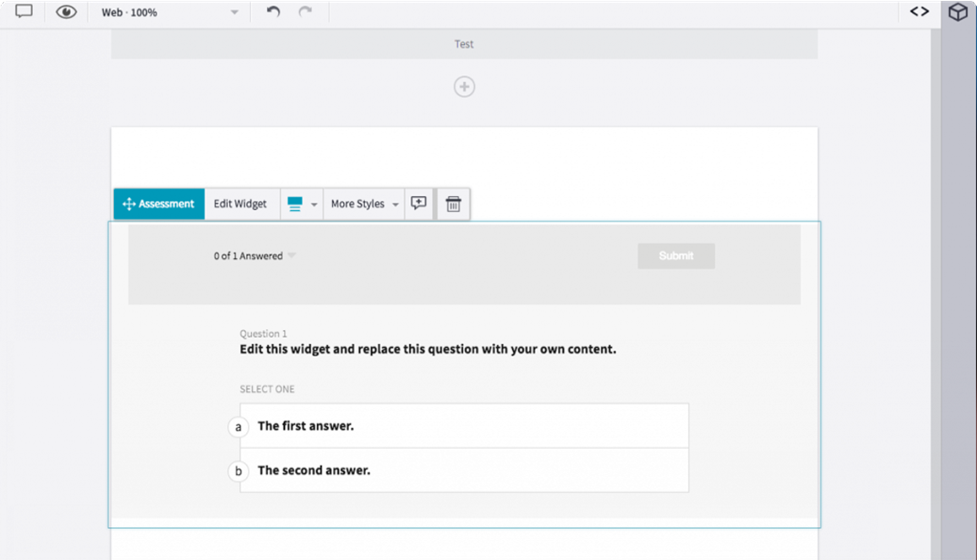
Task: Click the Submit button
Action: 675,255
